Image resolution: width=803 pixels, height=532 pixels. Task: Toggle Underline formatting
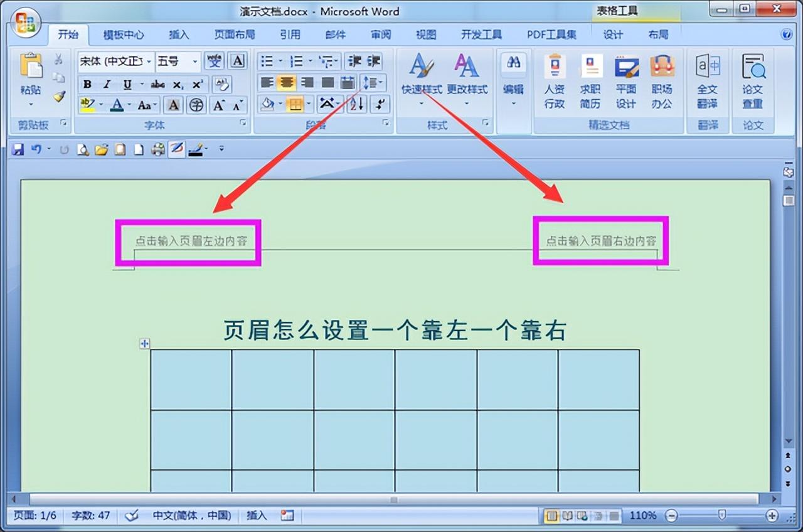pos(127,84)
